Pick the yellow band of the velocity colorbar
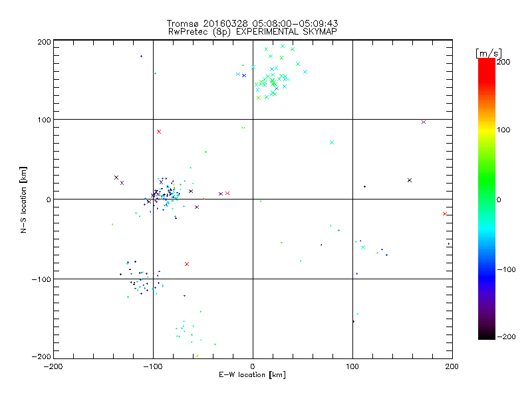Viewport: 532px width, 399px height. coord(487,130)
